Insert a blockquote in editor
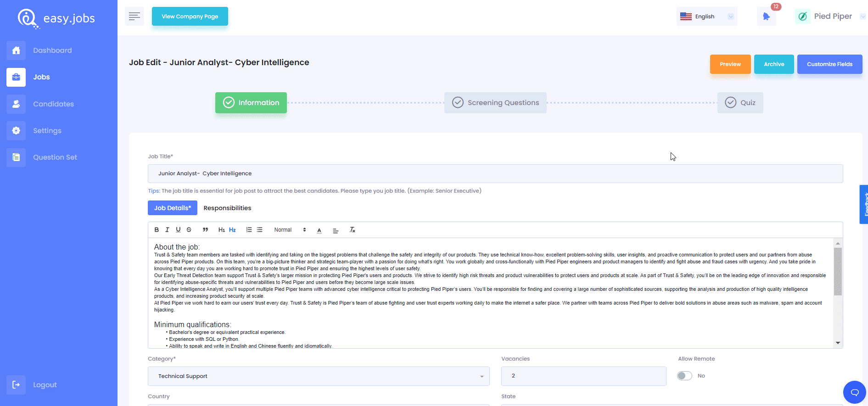This screenshot has width=868, height=406. click(x=205, y=230)
